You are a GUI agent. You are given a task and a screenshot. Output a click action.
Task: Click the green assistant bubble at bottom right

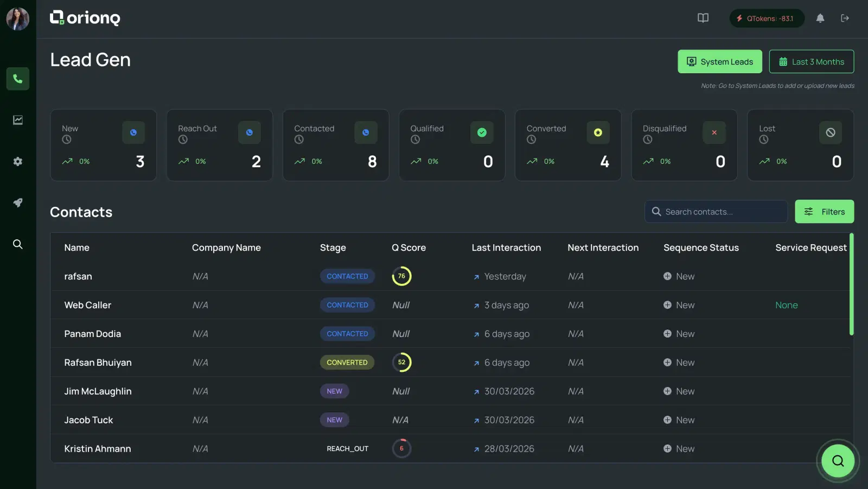[x=837, y=460]
